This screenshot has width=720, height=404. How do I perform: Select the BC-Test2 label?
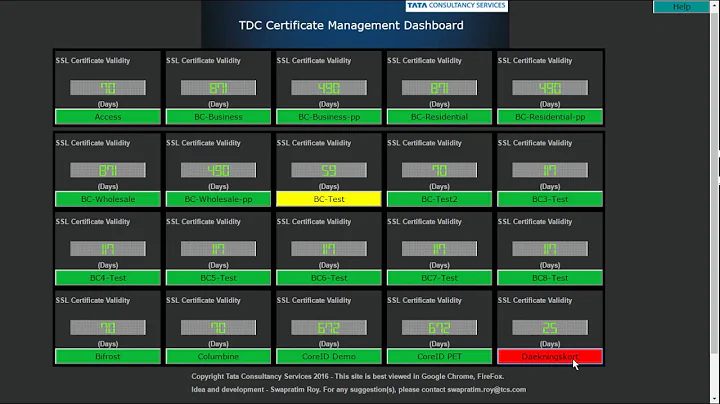coord(439,199)
